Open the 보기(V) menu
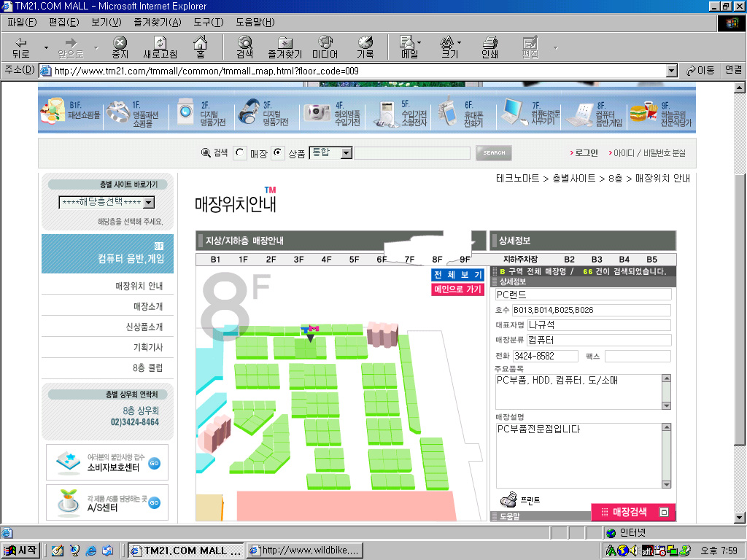Screen dimensions: 747x560 [107, 23]
